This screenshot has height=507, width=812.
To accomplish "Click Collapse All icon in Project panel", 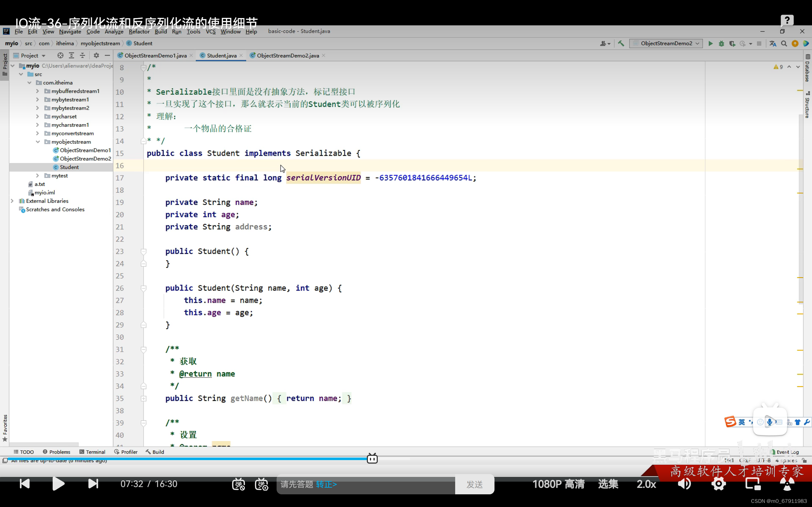I will click(82, 56).
